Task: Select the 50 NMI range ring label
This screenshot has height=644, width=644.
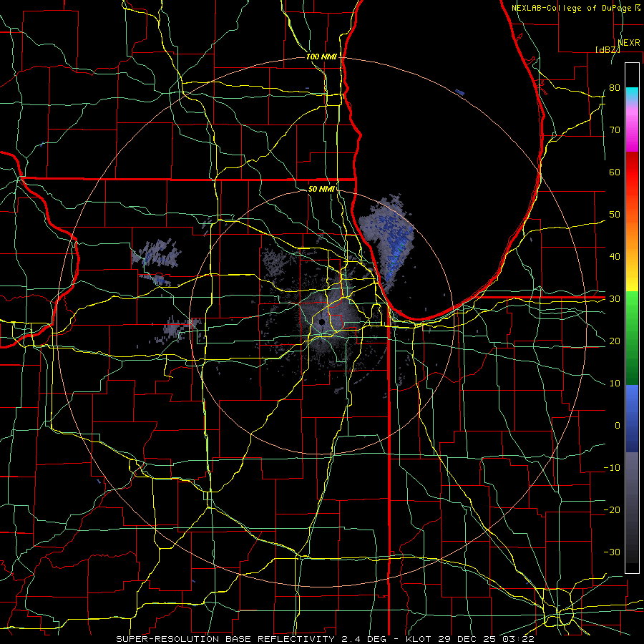Action: pos(321,189)
